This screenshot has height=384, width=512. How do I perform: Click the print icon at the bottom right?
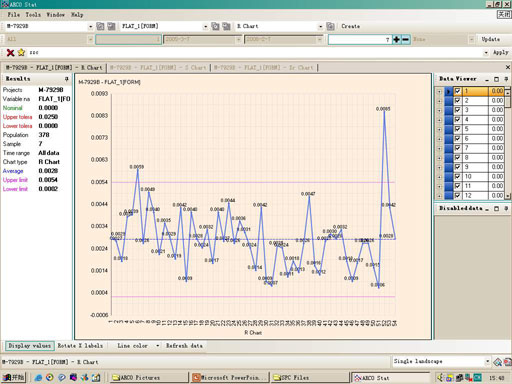[x=508, y=362]
